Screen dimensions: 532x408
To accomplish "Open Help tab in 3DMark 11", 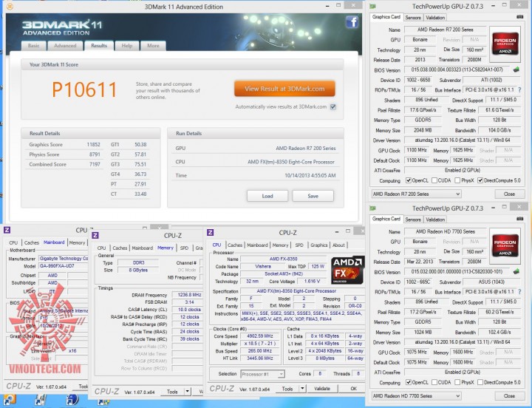I will tap(127, 46).
